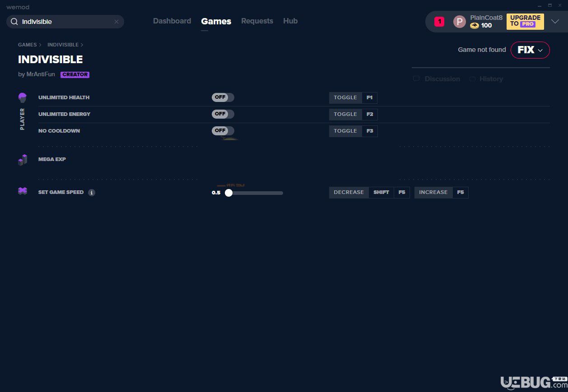Click the PlainCoat8 username text
The height and width of the screenshot is (392, 568).
pos(486,18)
